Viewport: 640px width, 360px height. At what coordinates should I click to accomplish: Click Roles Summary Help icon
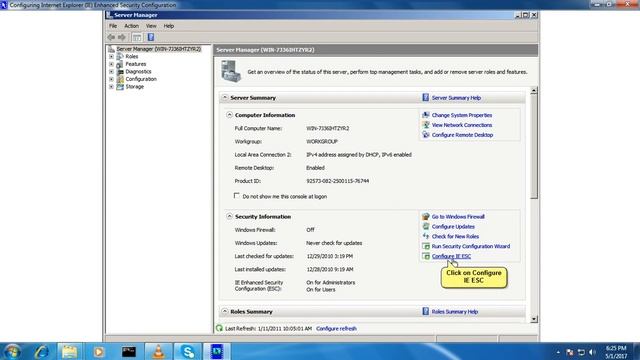[425, 311]
